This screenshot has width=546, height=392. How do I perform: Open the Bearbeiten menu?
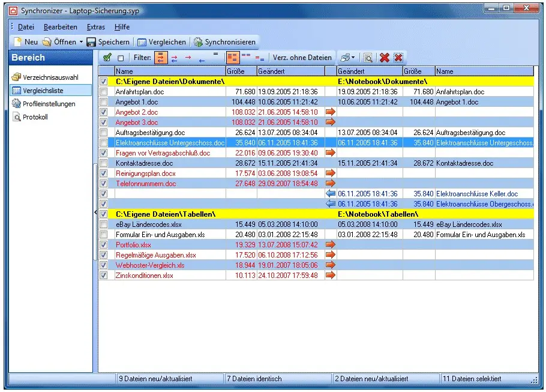point(60,27)
